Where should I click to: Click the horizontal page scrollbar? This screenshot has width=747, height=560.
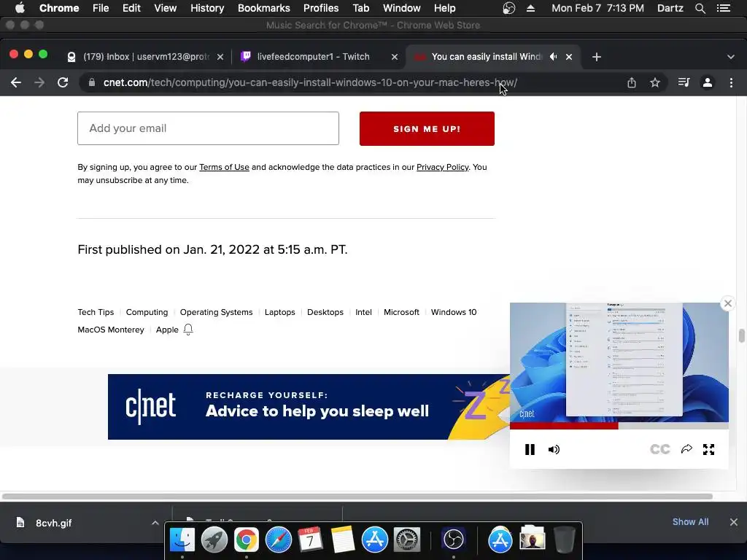357,497
